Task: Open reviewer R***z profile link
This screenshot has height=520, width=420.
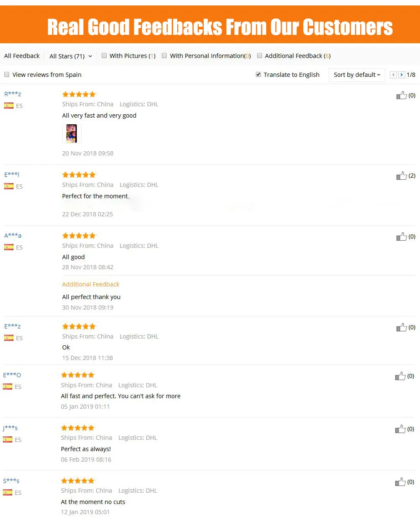Action: [13, 94]
